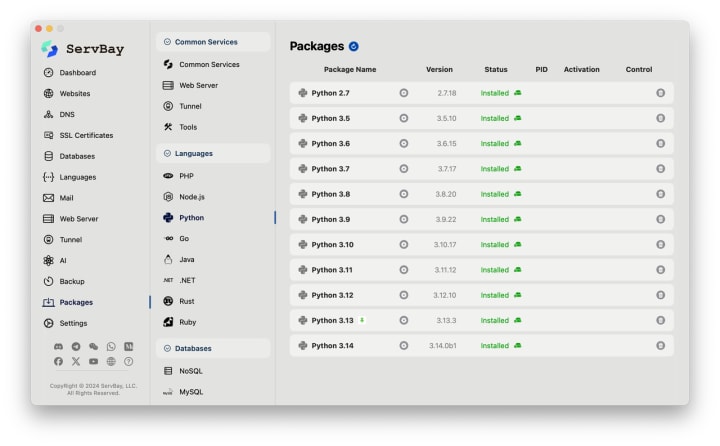
Task: Select NoSQL package category
Action: (183, 371)
